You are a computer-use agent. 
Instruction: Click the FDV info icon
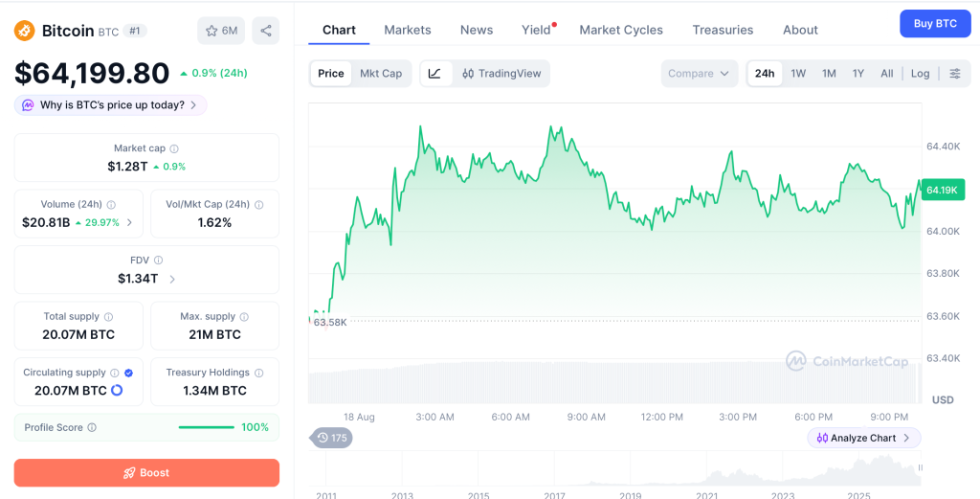[x=159, y=261]
